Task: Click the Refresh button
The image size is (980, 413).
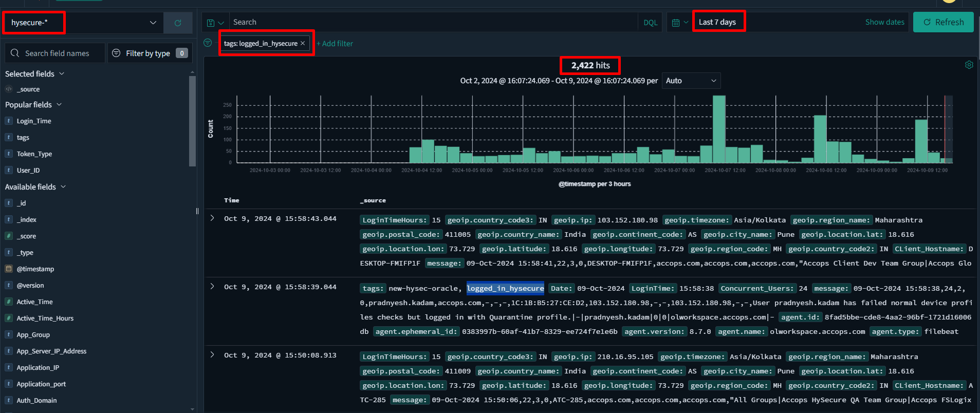Action: 943,22
